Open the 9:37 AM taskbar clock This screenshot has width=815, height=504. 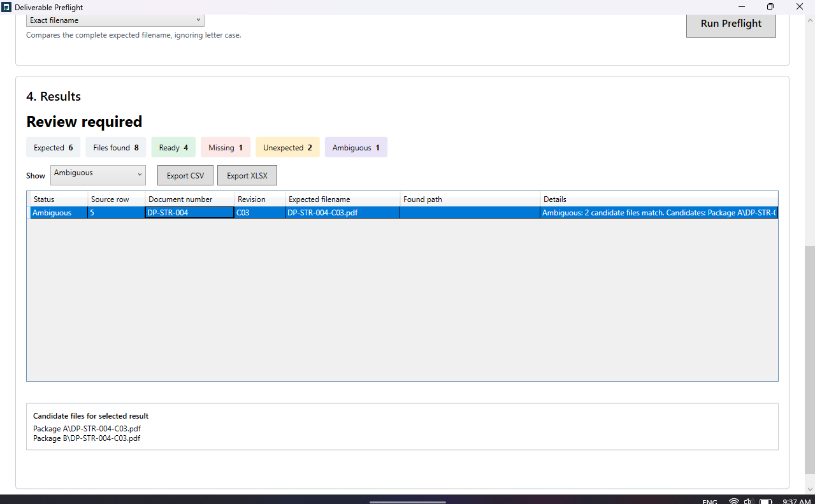(x=796, y=501)
